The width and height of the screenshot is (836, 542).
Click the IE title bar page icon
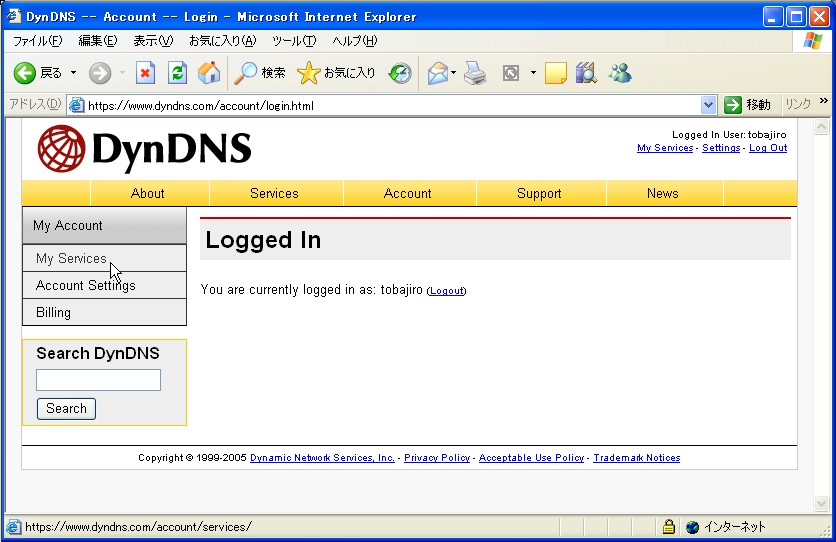14,16
